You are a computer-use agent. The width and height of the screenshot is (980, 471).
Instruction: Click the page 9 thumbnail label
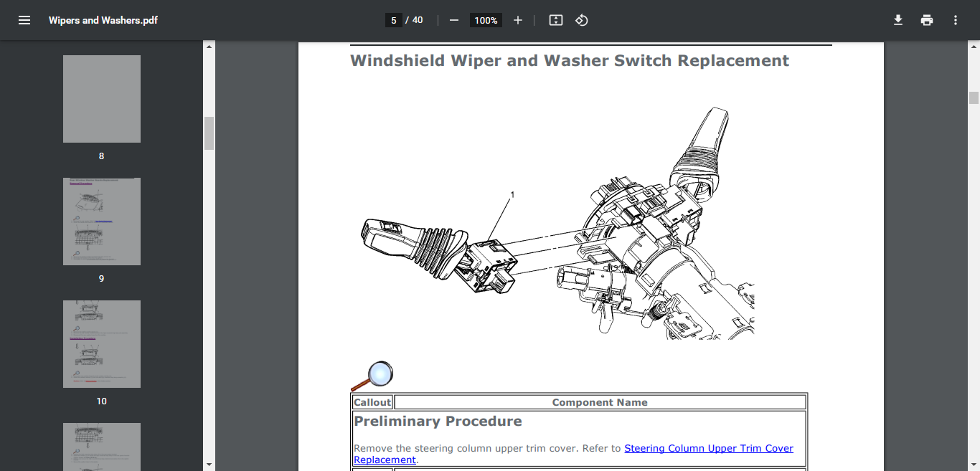click(102, 278)
